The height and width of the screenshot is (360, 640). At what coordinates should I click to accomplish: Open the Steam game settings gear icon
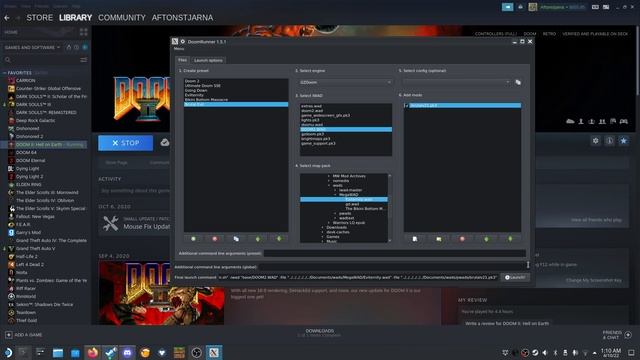(x=596, y=141)
